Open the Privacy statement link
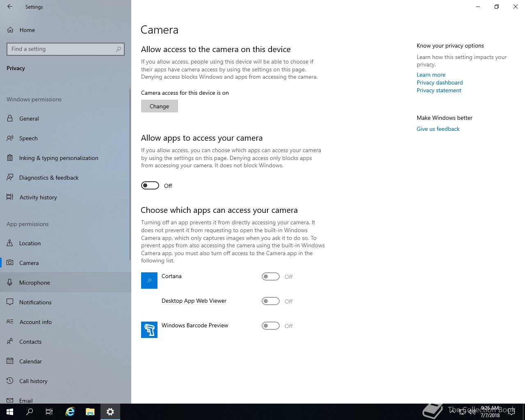The height and width of the screenshot is (420, 525). (439, 90)
